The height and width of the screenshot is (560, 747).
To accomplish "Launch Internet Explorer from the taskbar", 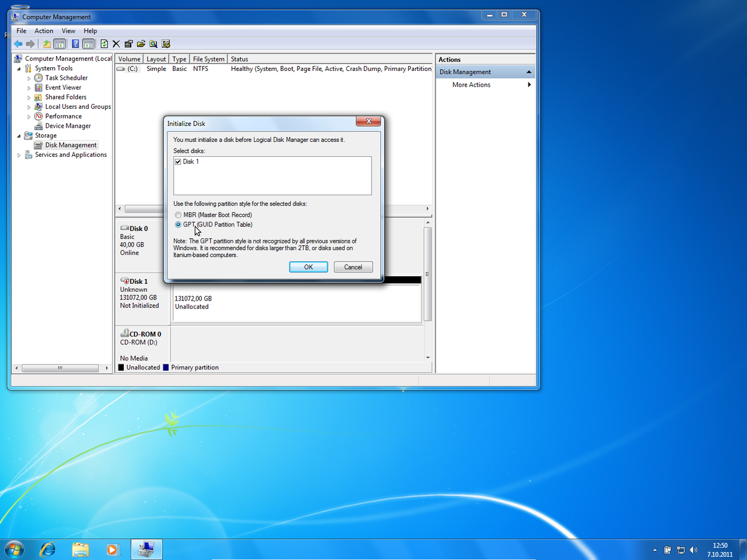I will click(47, 549).
